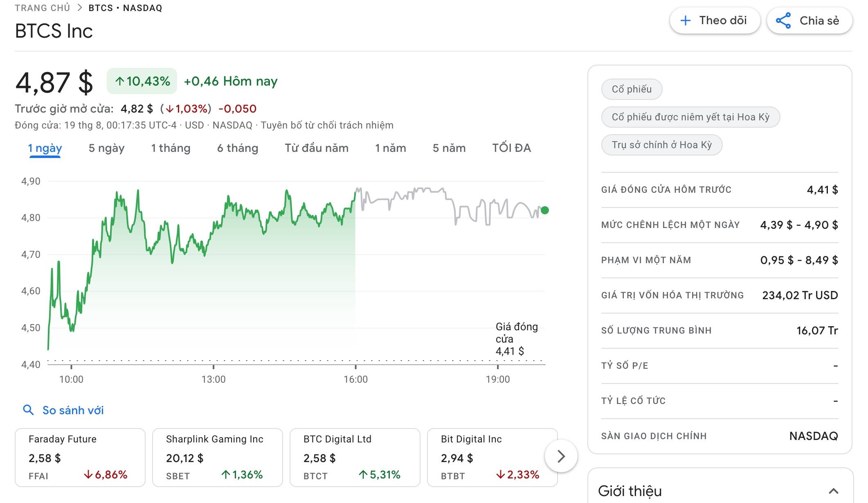
Task: Collapse the Giới thiệu section chevron
Action: click(x=833, y=491)
